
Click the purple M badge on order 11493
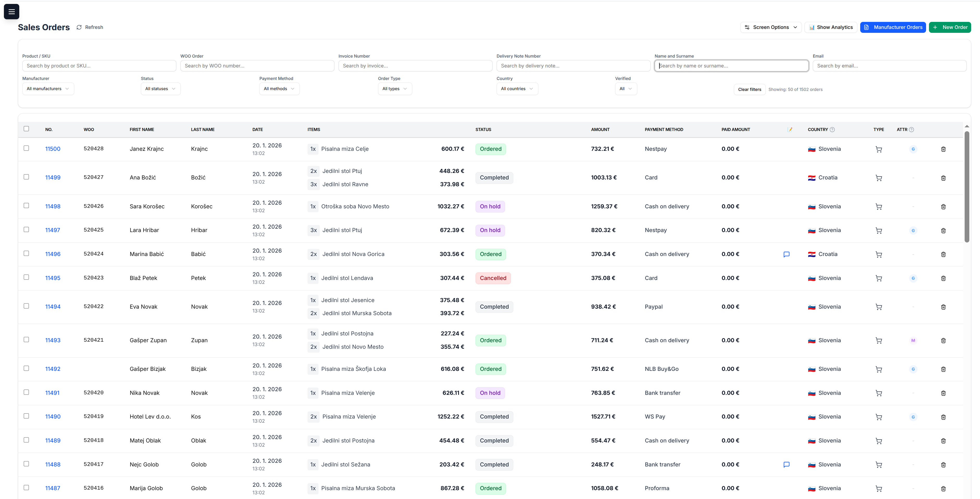[913, 340]
